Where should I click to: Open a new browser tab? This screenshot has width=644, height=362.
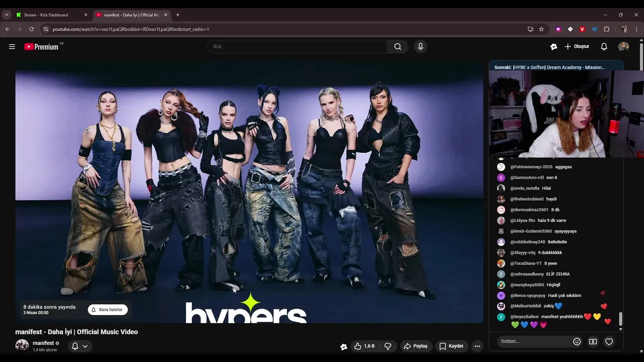pos(178,15)
